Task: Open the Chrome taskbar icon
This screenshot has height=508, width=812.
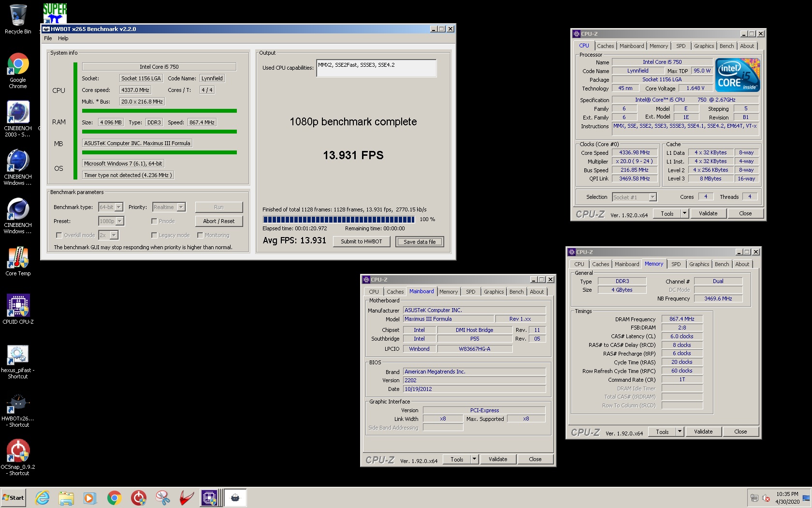Action: (x=114, y=498)
